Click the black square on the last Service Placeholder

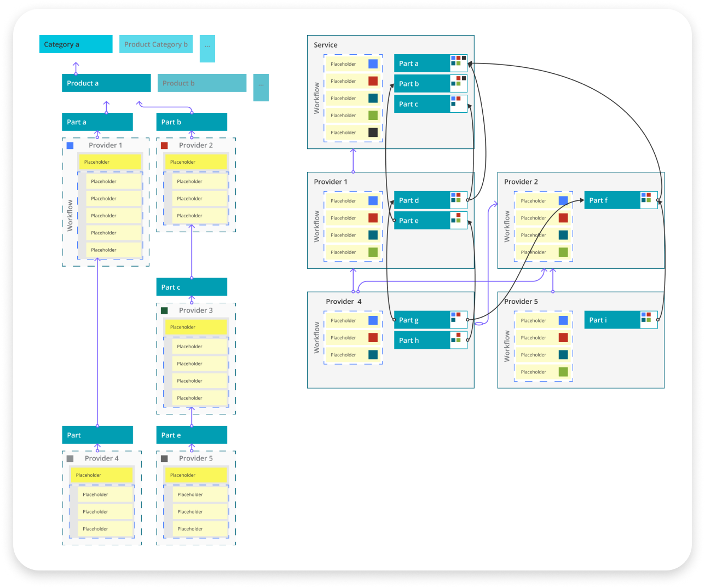pos(372,132)
